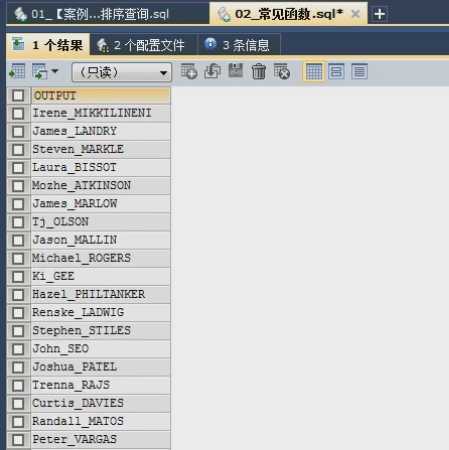Click the copy-results icon with arrow
Viewport: 449px width, 450px height.
[x=40, y=71]
